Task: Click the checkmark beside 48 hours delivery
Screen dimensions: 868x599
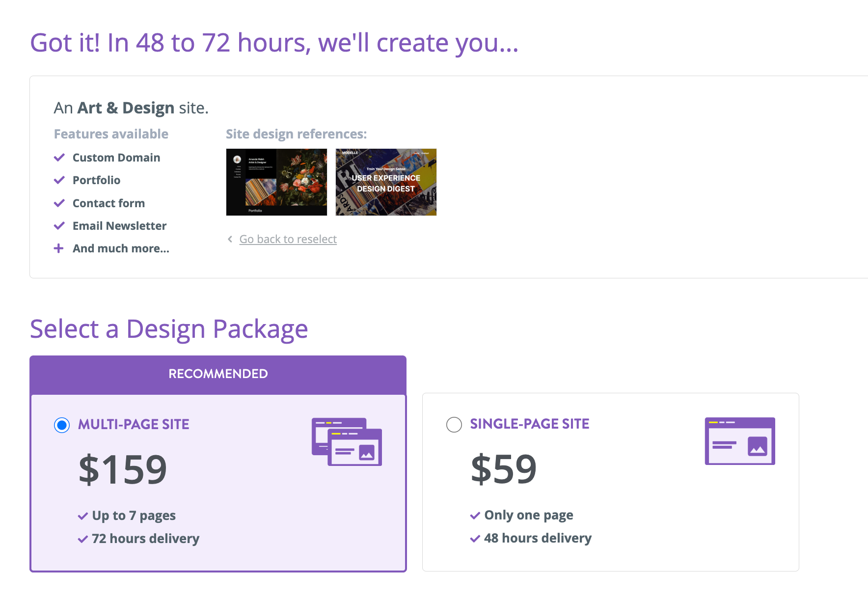Action: point(475,539)
